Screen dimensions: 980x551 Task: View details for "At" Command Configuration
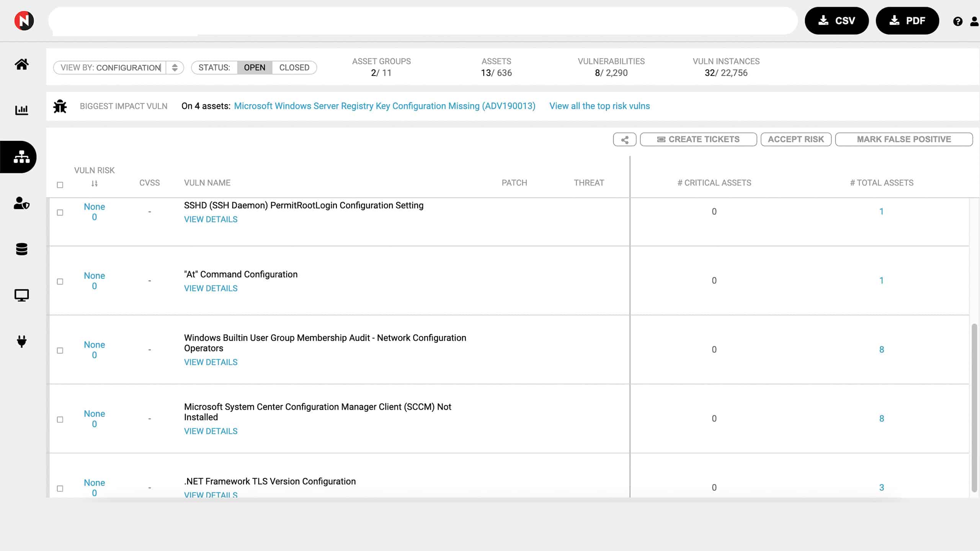pyautogui.click(x=211, y=288)
